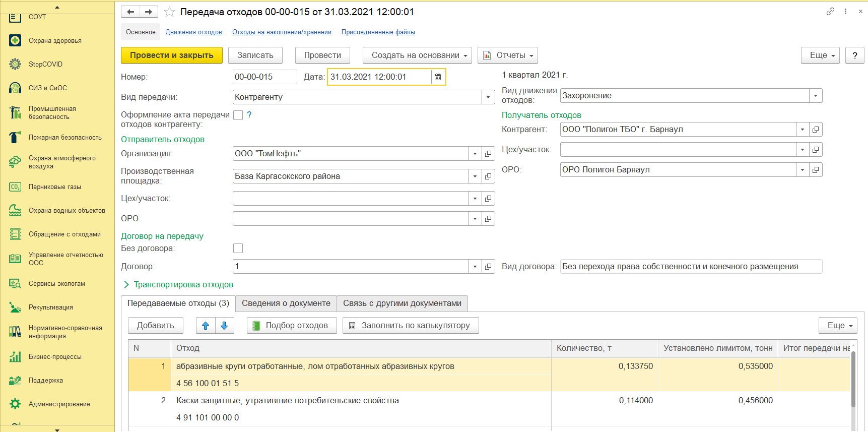The height and width of the screenshot is (432, 868).
Task: Open the Вид движения отходов Захоронение dropdown
Action: click(816, 96)
